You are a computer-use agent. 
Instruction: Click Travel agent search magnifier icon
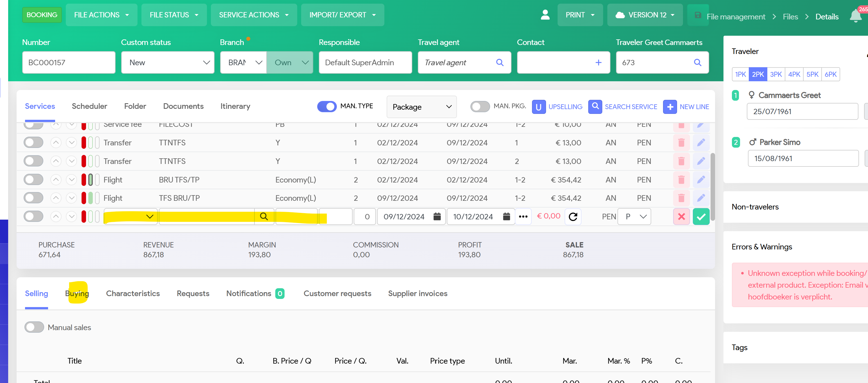point(500,62)
